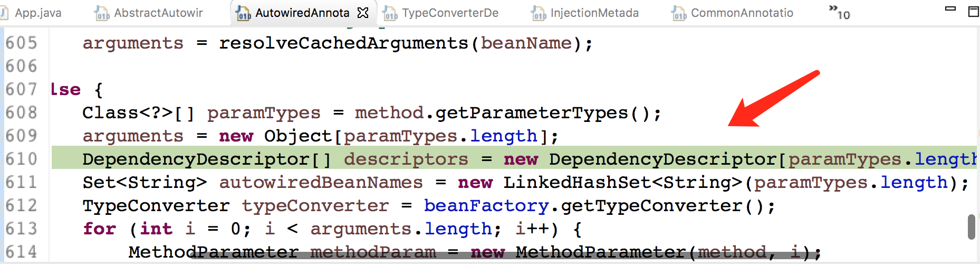Click autowiredBeanNames variable on line 611
This screenshot has height=265, width=980.
[321, 183]
